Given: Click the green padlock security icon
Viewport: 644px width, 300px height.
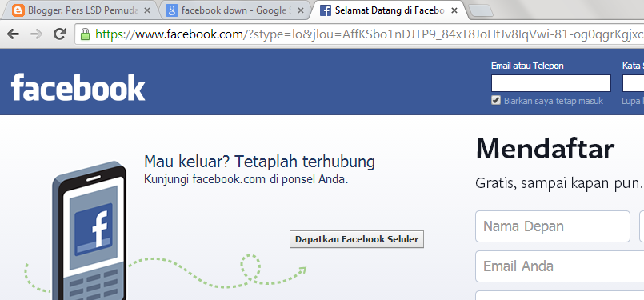Looking at the screenshot, I should 85,34.
